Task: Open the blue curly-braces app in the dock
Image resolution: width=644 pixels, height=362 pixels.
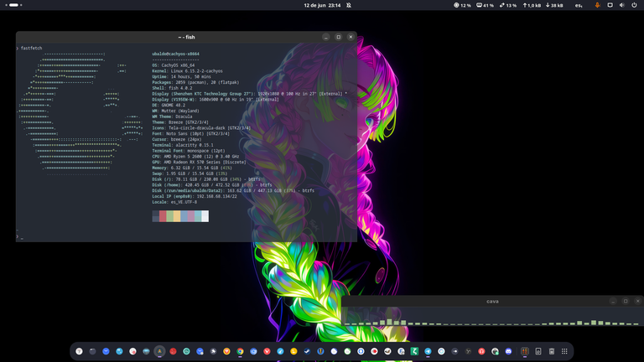Action: 361,351
